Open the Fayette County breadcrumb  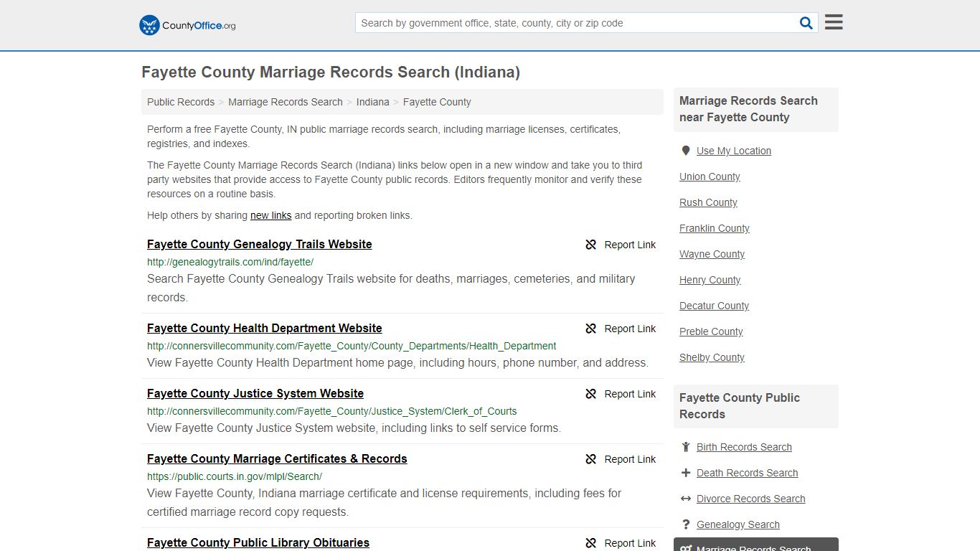point(437,102)
